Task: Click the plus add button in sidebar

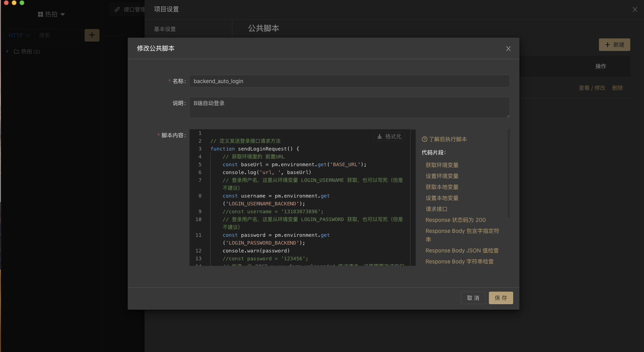Action: pos(92,35)
